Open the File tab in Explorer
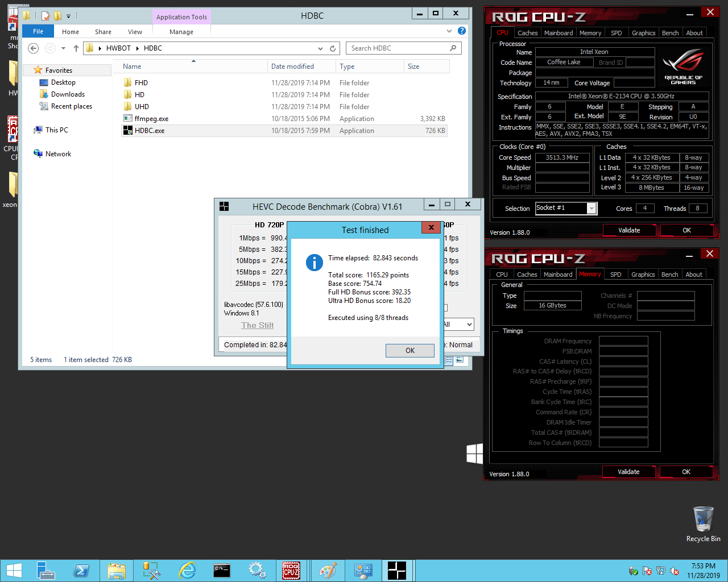The image size is (728, 582). pos(38,31)
